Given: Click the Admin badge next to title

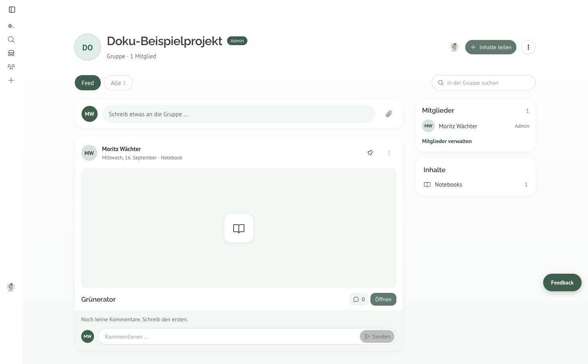Looking at the screenshot, I should (x=237, y=41).
